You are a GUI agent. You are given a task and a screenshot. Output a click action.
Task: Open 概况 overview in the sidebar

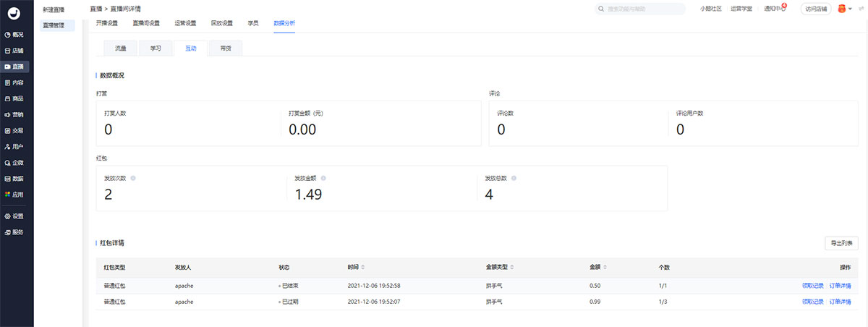pos(14,35)
